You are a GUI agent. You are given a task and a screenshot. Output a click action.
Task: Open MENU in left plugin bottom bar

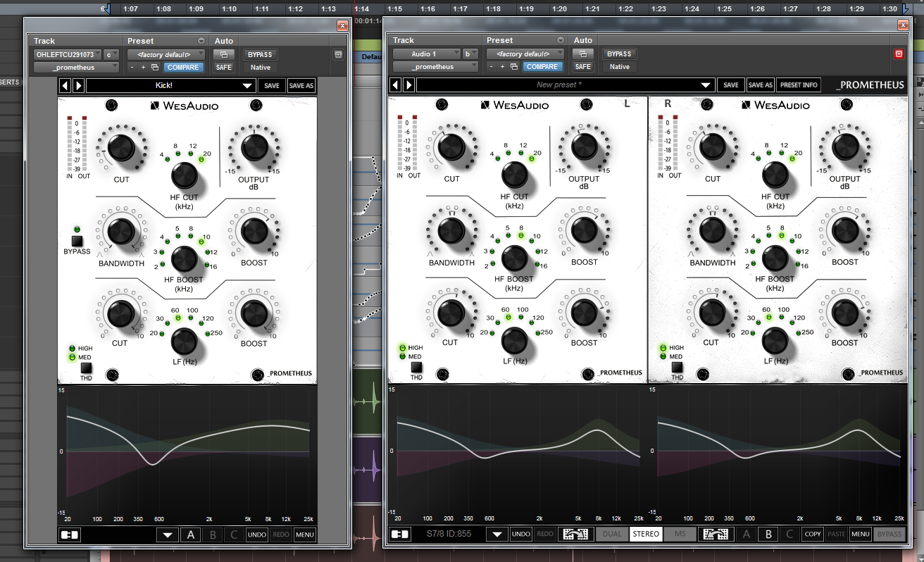[304, 535]
